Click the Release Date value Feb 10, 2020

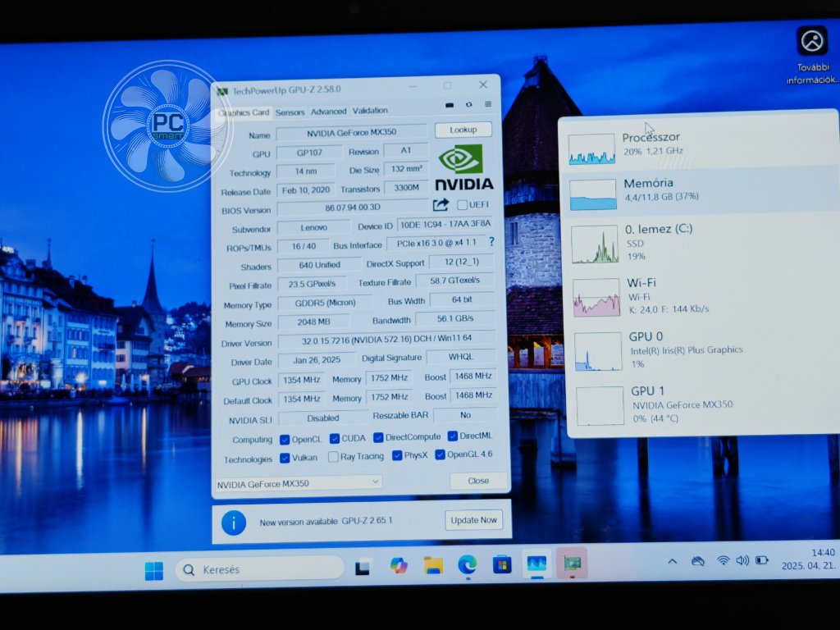click(x=306, y=190)
